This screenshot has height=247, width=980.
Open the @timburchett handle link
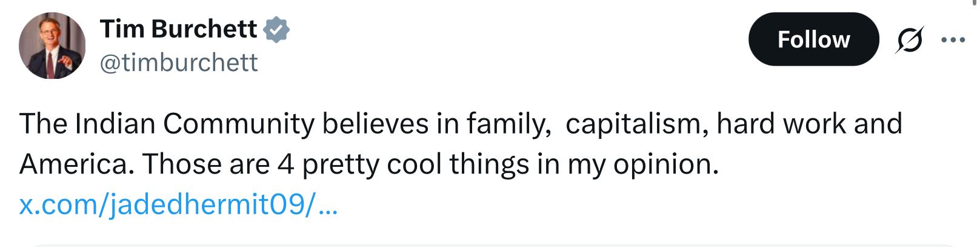pos(178,63)
